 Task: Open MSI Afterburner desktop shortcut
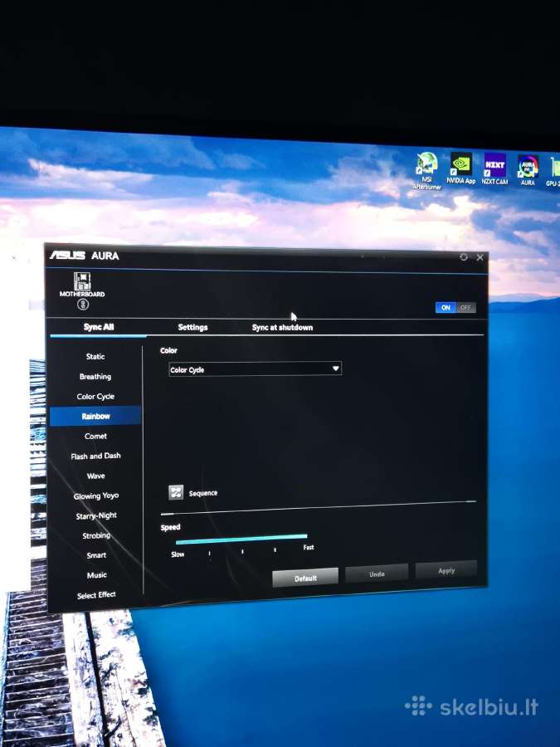(x=426, y=171)
